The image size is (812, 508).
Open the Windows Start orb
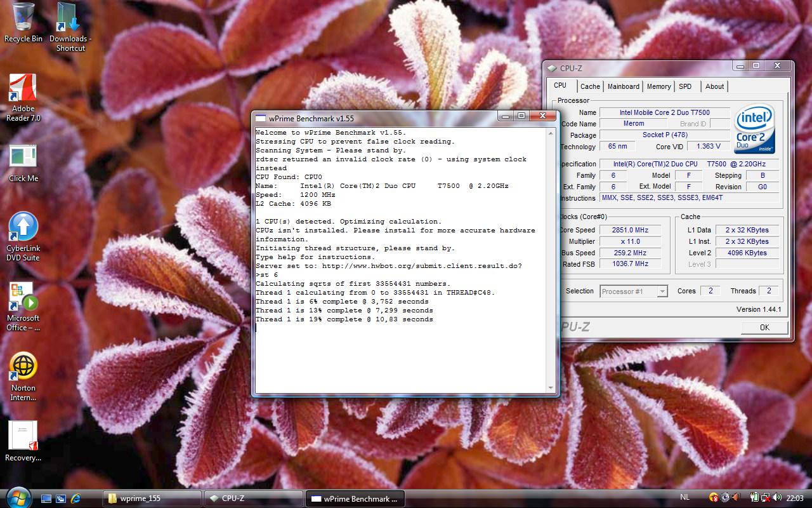tap(18, 497)
